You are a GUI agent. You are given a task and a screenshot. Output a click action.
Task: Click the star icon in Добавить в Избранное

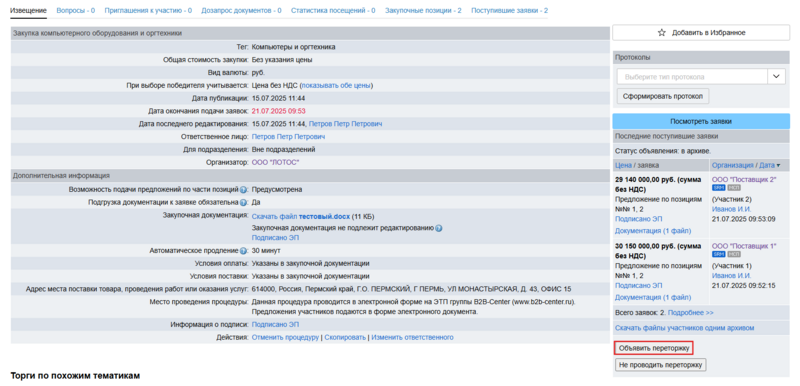click(662, 33)
